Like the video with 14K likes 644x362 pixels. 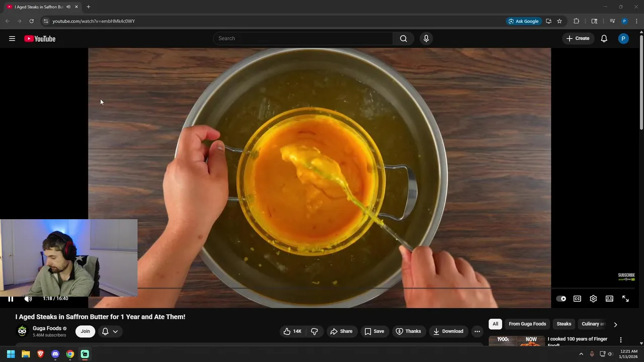(x=292, y=331)
